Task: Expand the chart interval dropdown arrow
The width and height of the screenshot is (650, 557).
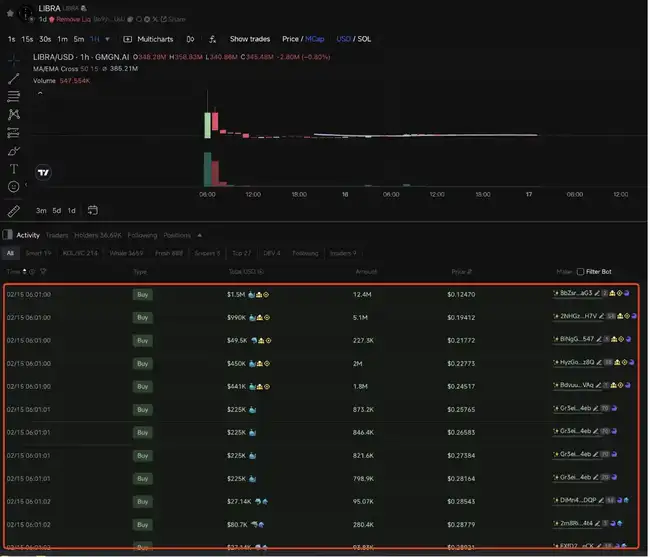Action: click(x=107, y=38)
